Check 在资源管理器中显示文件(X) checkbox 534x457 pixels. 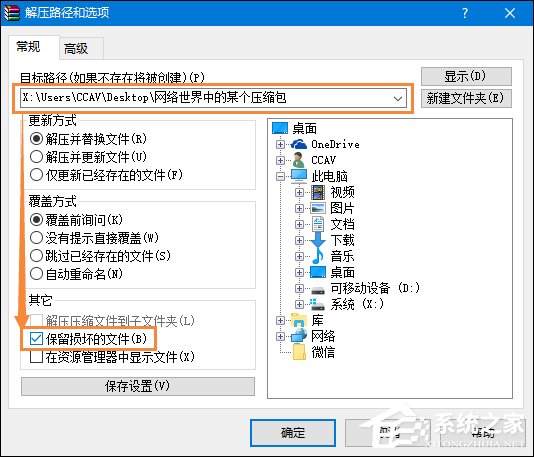36,357
